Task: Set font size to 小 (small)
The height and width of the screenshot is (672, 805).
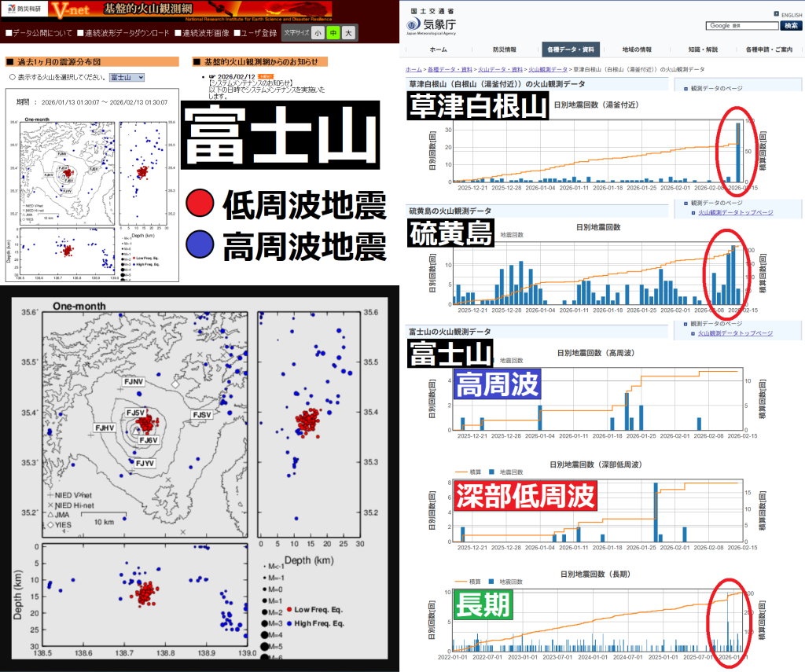Action: [316, 33]
